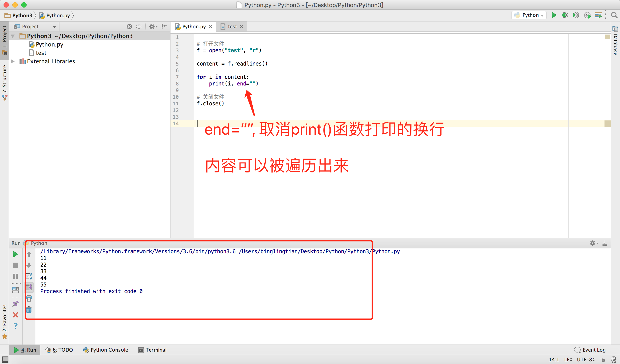
Task: Click Scroll from Source target icon
Action: [129, 27]
